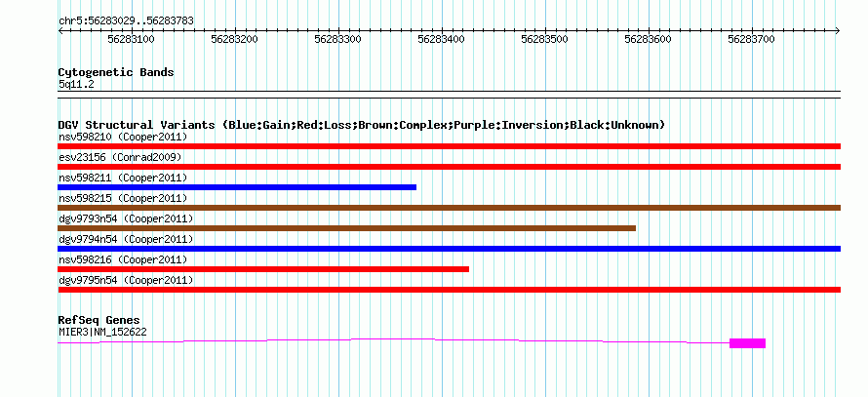Click ruler position 56283500

tap(545, 39)
